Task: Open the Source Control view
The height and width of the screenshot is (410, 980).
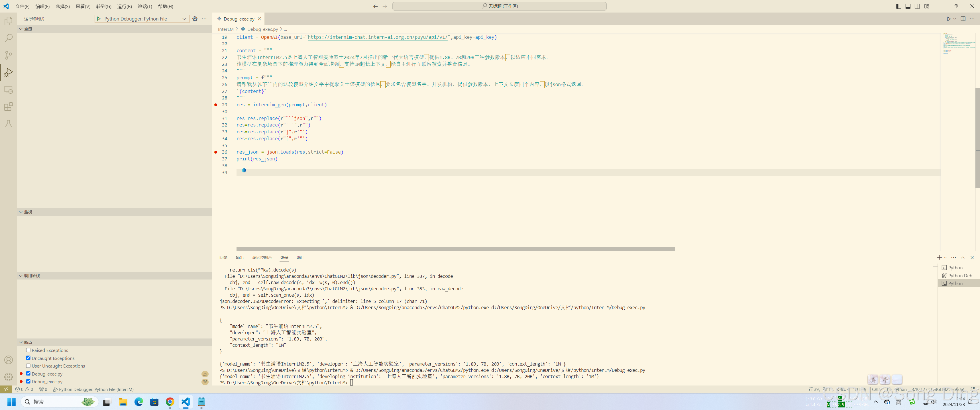Action: (x=8, y=55)
